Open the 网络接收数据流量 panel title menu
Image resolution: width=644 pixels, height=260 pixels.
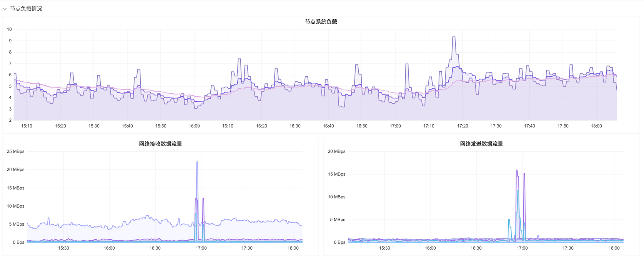coord(160,144)
